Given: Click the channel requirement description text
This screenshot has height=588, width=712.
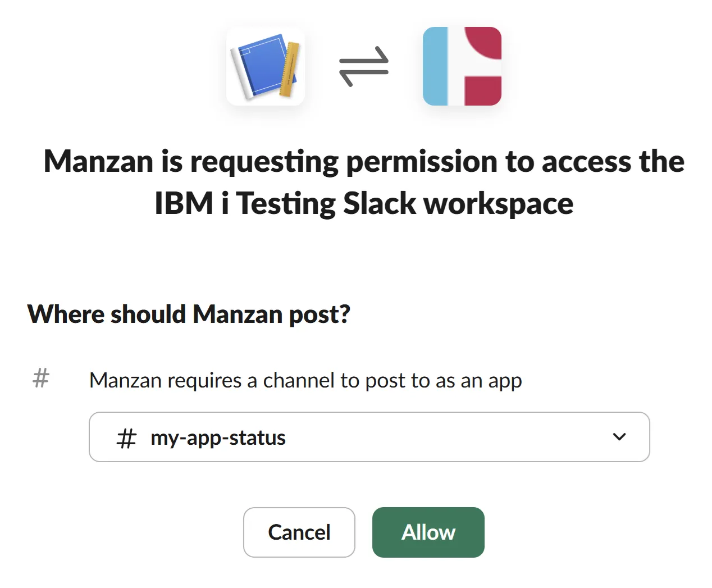Looking at the screenshot, I should click(305, 380).
